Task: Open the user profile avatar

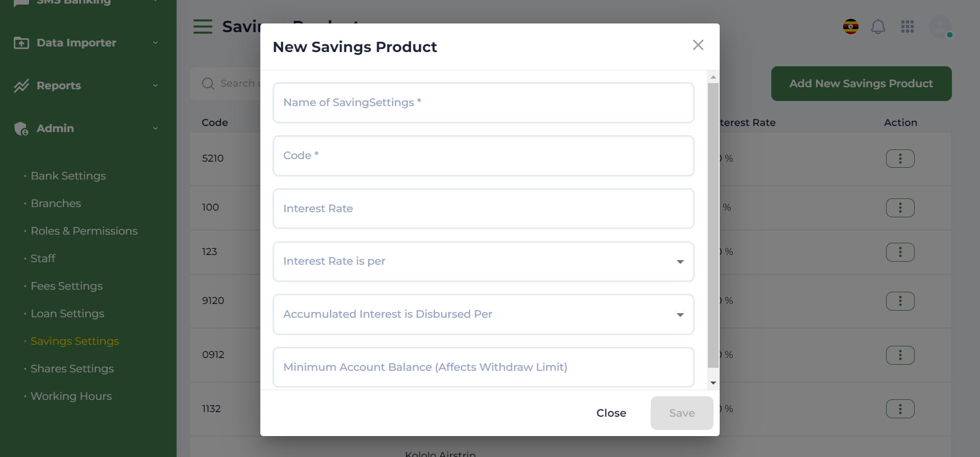Action: click(940, 27)
